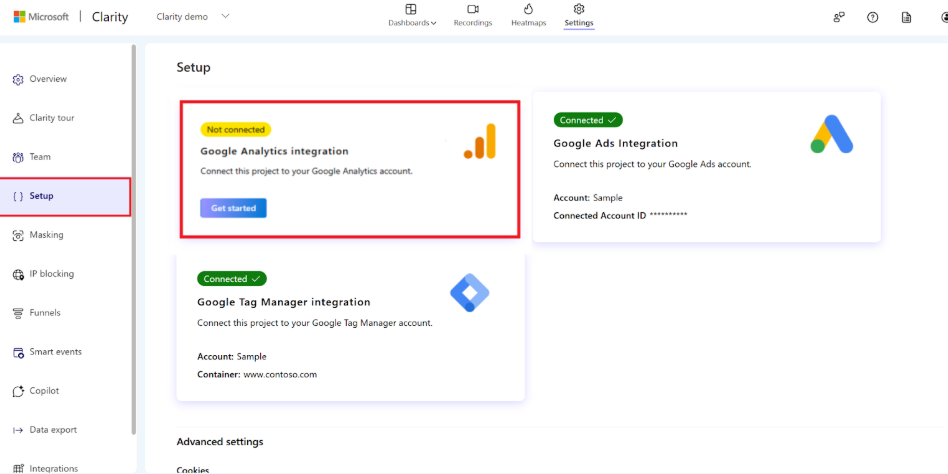Click the Connected badge on Google Ads card

pyautogui.click(x=588, y=120)
